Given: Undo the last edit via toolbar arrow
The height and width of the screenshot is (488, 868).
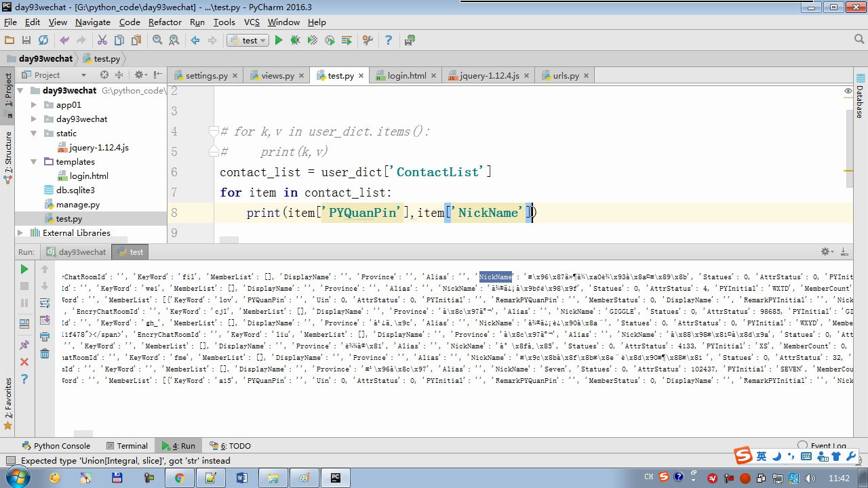Looking at the screenshot, I should click(64, 41).
